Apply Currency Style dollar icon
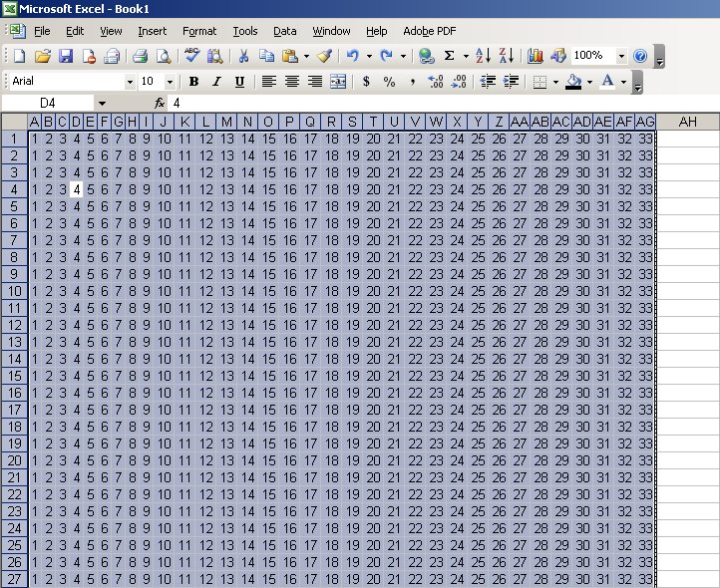 point(366,82)
